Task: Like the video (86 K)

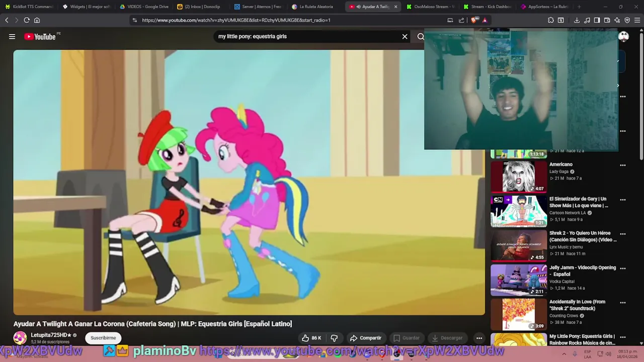Action: tap(312, 338)
